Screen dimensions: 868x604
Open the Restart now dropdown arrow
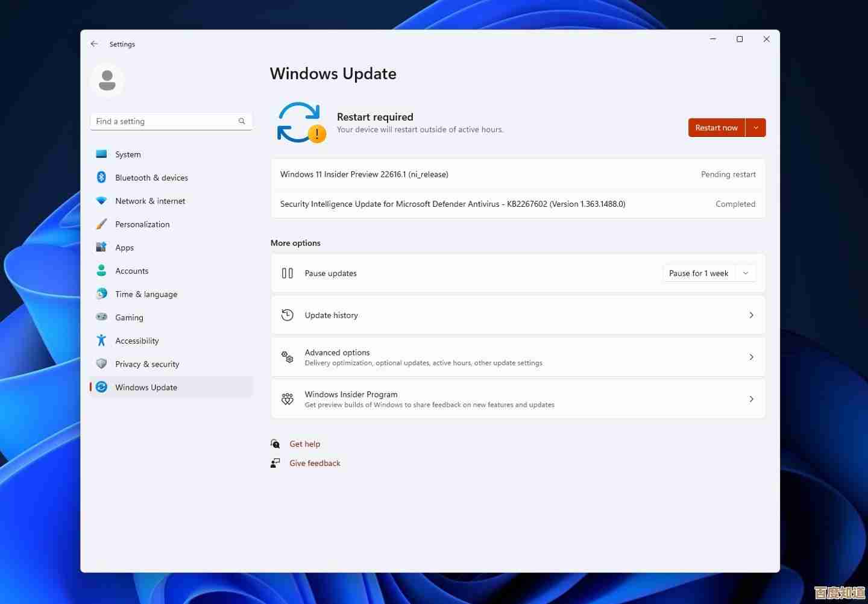(756, 128)
